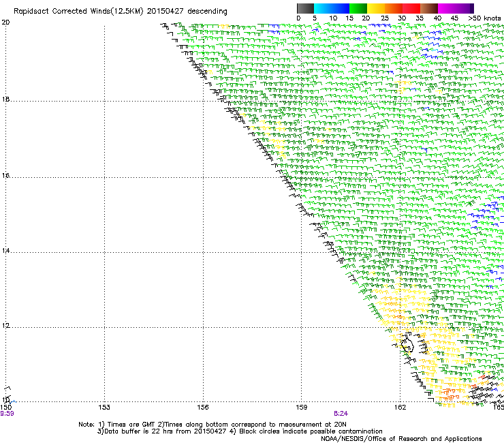Click the latitude label '18' on left axis
Viewport: 504px width, 443px height.
(5, 99)
